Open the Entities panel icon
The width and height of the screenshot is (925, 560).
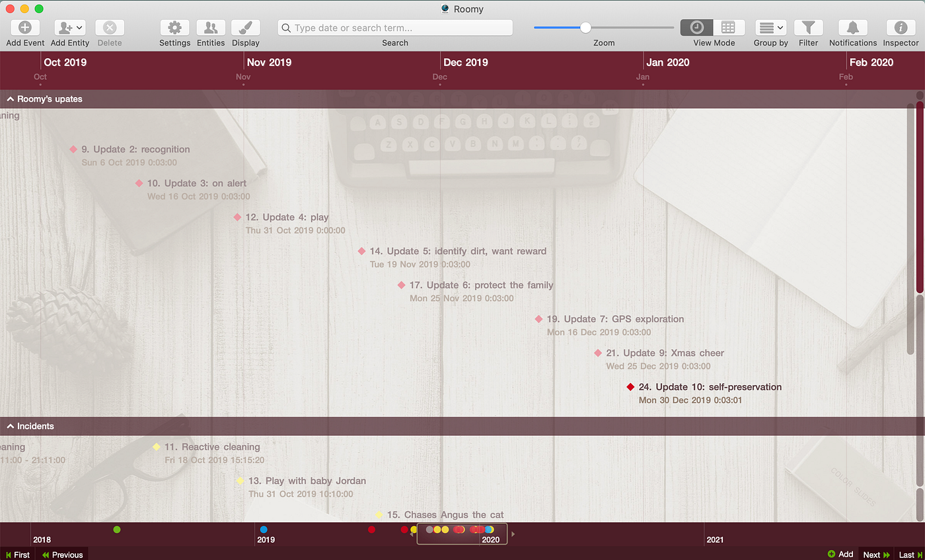tap(211, 28)
